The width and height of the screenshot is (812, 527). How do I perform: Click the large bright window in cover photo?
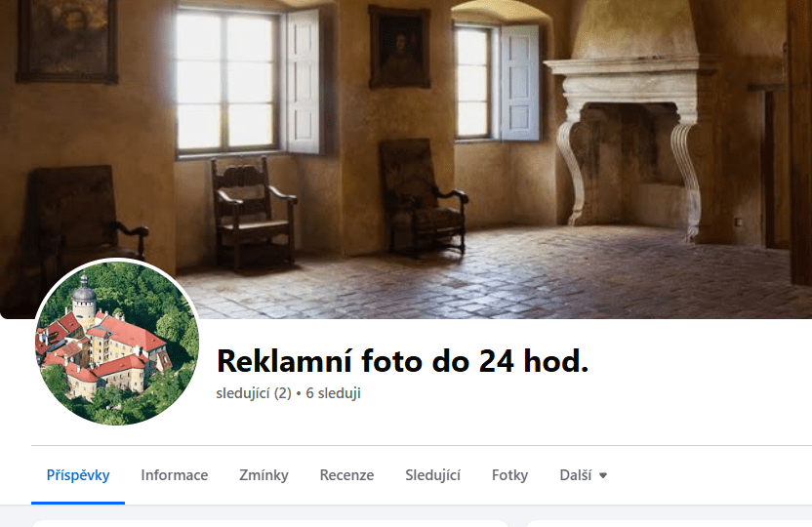225,81
